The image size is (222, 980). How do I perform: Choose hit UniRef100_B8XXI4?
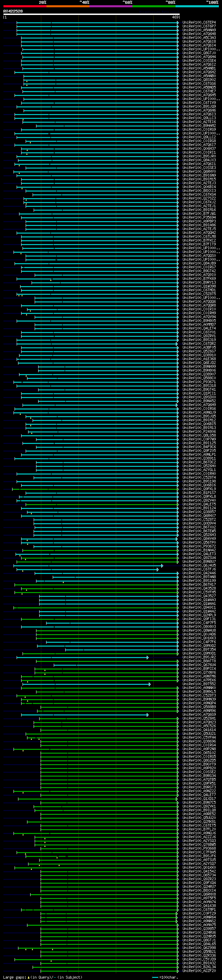coord(199,890)
